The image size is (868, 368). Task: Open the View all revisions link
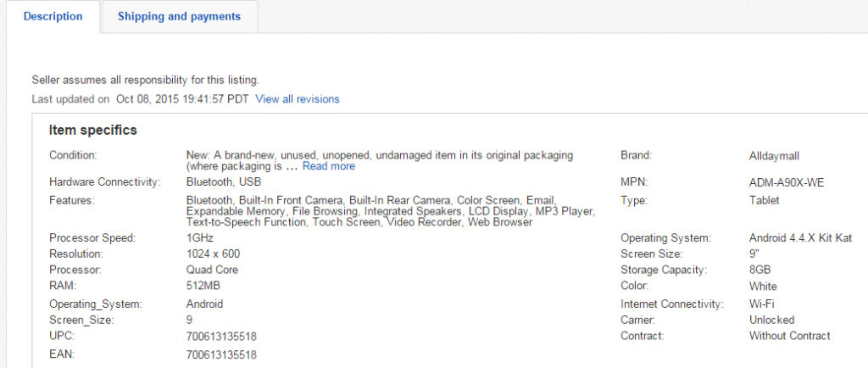pyautogui.click(x=297, y=99)
